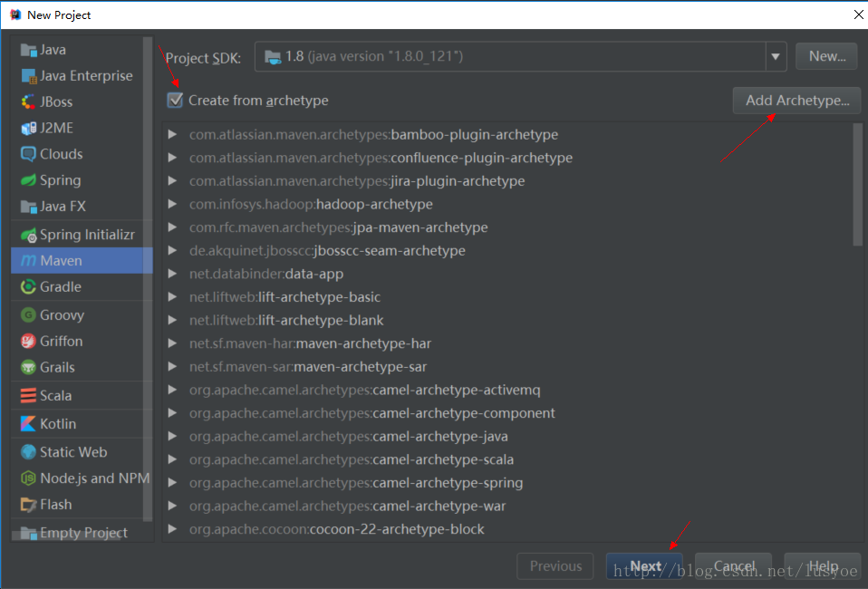Expand jira-plugin-archetype node
This screenshot has width=868, height=589.
[x=173, y=181]
